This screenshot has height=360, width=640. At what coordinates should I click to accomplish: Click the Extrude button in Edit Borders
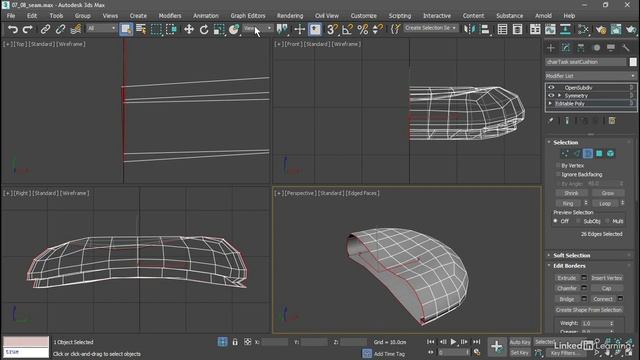coord(567,278)
